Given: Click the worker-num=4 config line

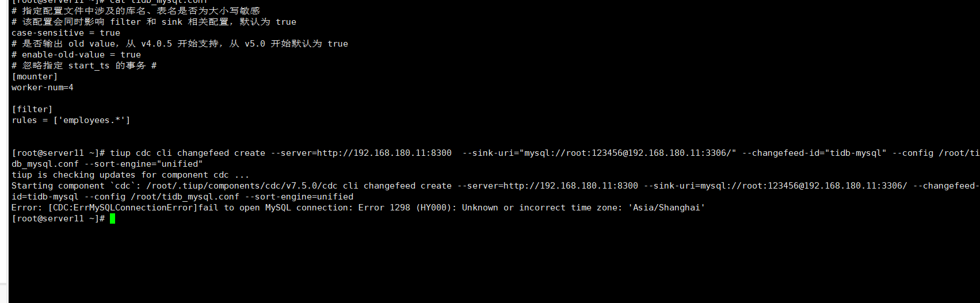Looking at the screenshot, I should click(x=43, y=87).
